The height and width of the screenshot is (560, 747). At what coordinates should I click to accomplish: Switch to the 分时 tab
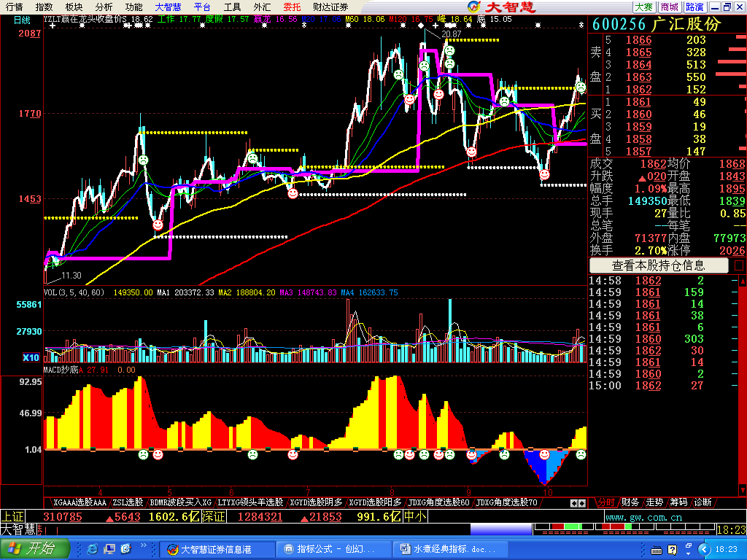(x=605, y=502)
